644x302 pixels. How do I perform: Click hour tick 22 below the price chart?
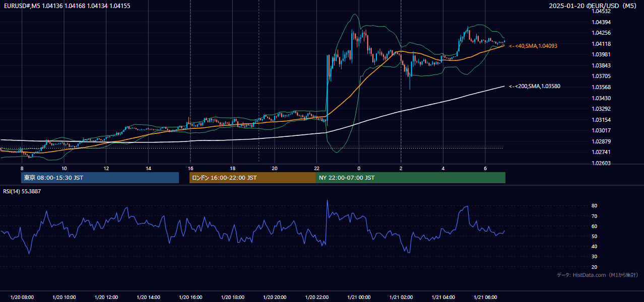(316, 168)
